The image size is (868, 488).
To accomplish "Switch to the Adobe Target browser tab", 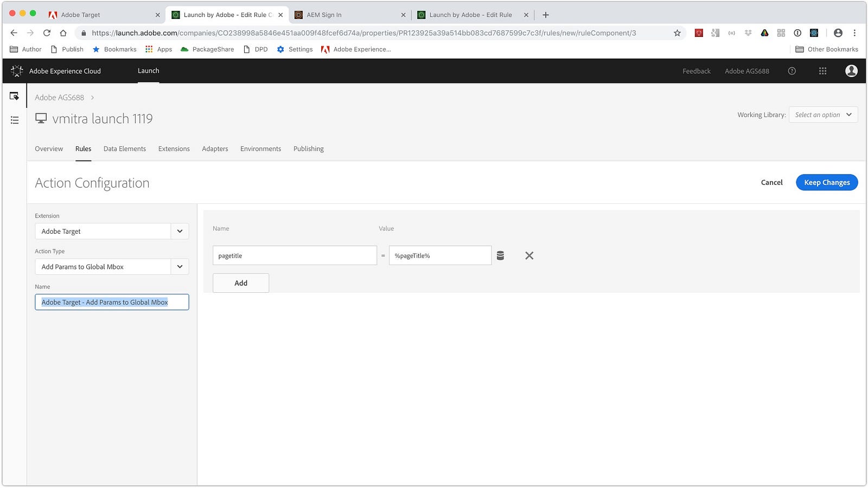I will tap(103, 15).
